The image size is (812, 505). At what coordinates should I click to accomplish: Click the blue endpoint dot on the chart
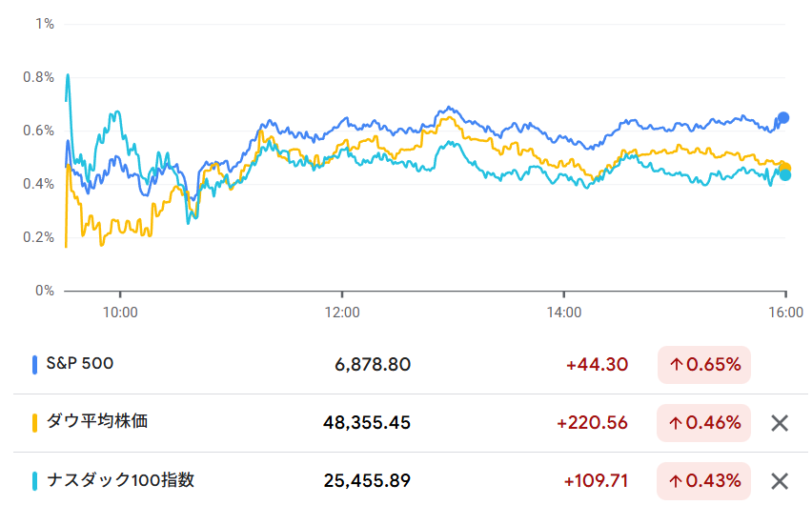pyautogui.click(x=783, y=118)
